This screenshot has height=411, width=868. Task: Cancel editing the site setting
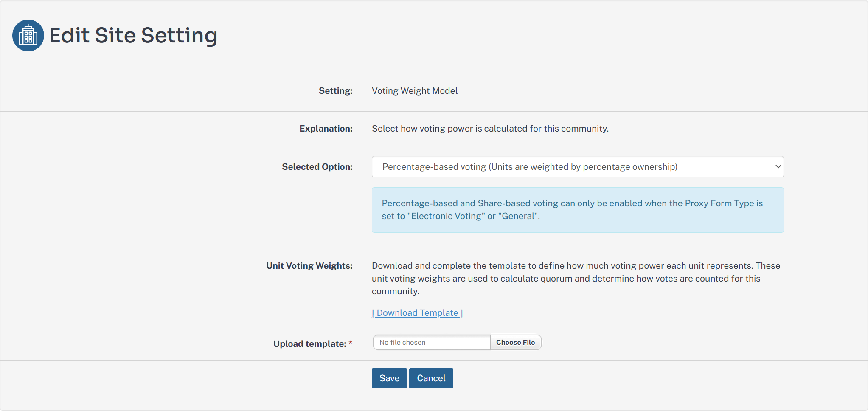point(431,378)
